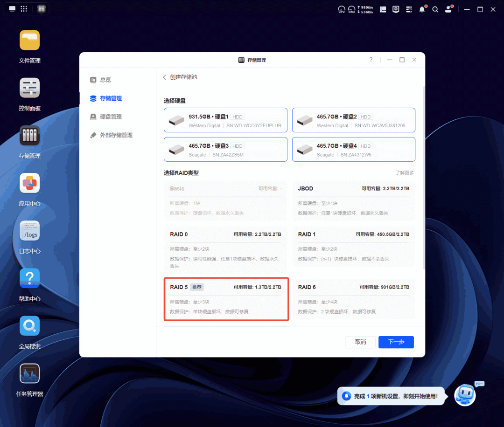504x427 pixels.
Task: Click the 选择RAID类型 heading
Action: coord(181,173)
